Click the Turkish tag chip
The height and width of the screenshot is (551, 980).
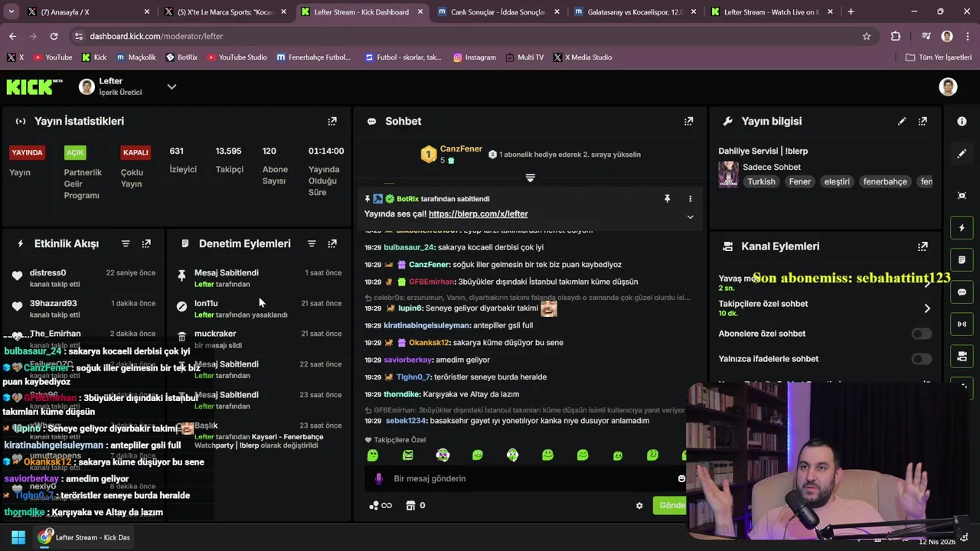coord(761,182)
